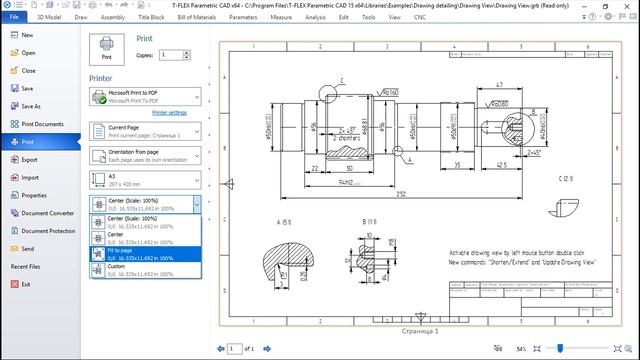Click the page number field
Screen dimensions: 640x360
click(235, 349)
